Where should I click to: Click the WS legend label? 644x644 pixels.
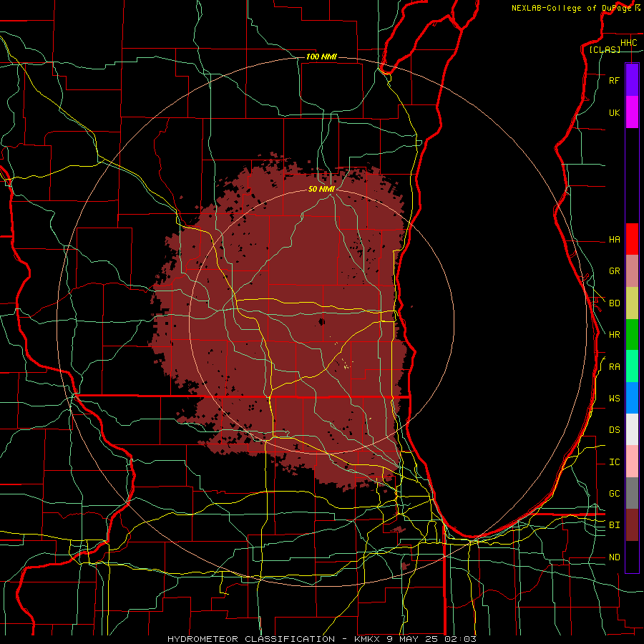pyautogui.click(x=615, y=398)
